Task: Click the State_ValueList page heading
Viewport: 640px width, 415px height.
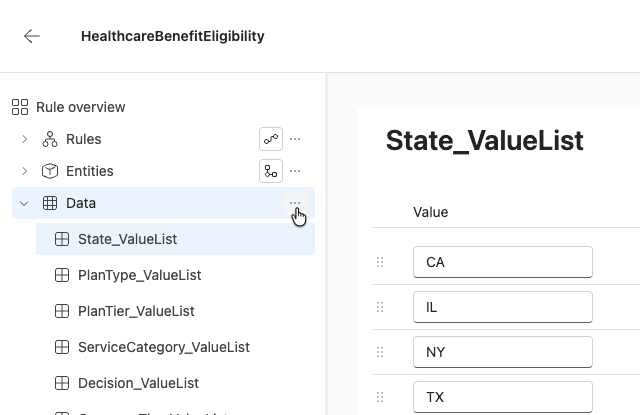Action: click(x=484, y=141)
